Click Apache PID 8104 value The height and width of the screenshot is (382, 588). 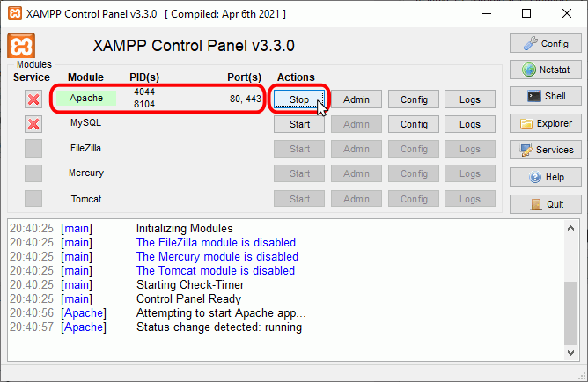(x=144, y=104)
